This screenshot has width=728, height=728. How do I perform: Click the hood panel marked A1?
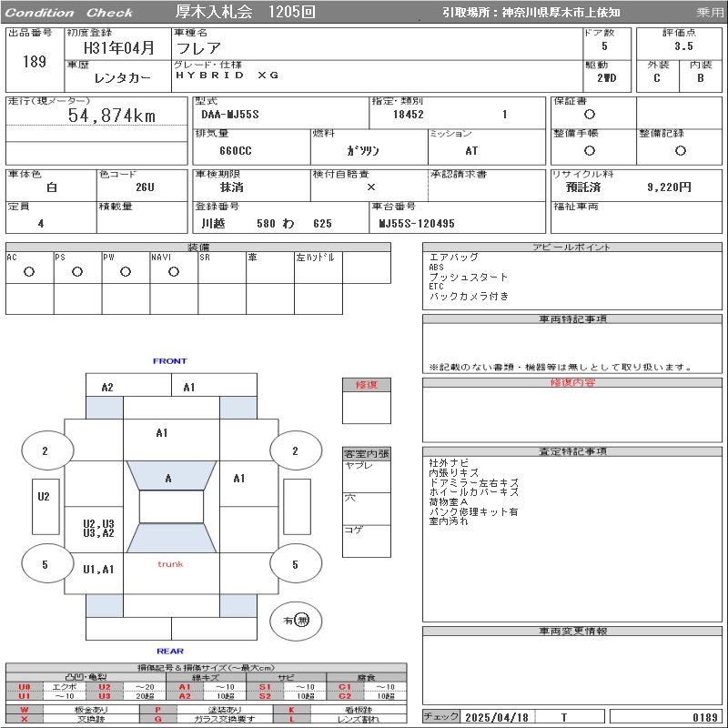pos(162,433)
